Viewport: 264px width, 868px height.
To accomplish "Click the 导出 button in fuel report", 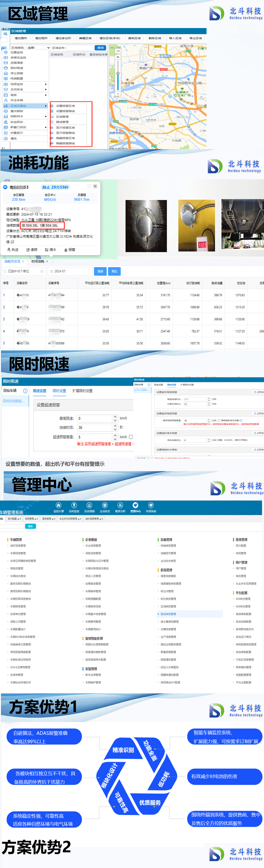I will (x=114, y=271).
